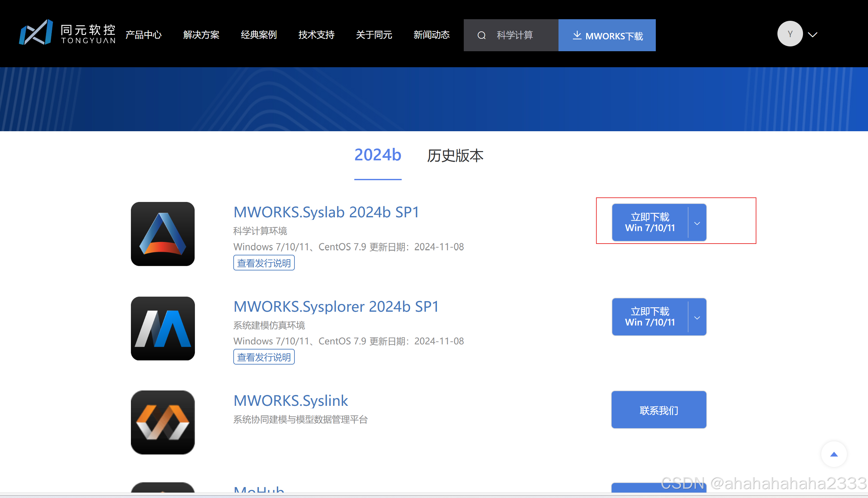Viewport: 868px width, 498px height.
Task: Click the scroll-to-top arrow button
Action: point(834,454)
